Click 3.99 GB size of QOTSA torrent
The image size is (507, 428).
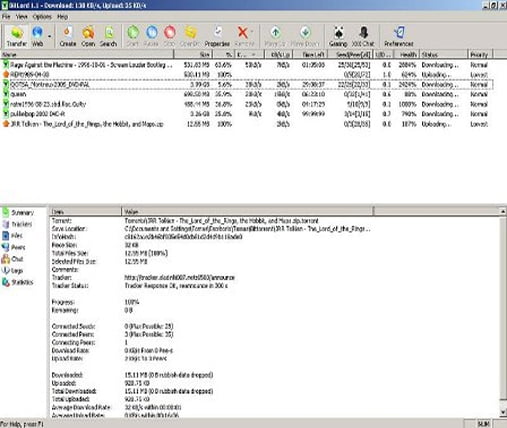coord(201,85)
